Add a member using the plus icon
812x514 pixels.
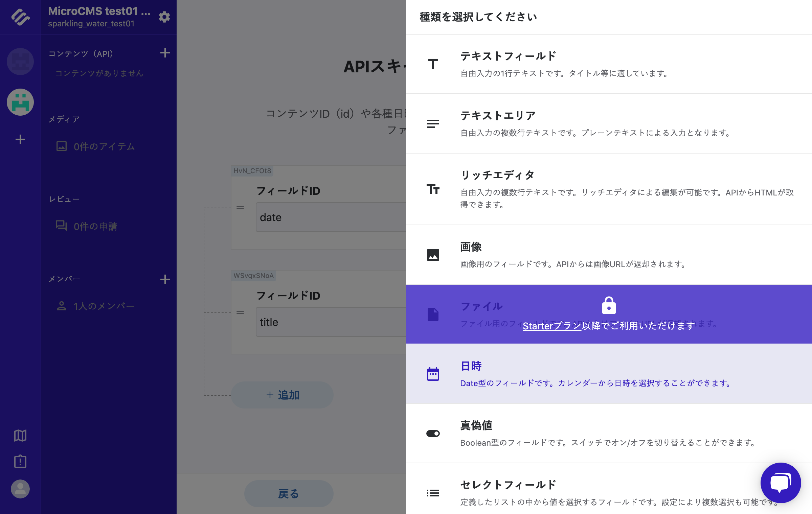(165, 279)
